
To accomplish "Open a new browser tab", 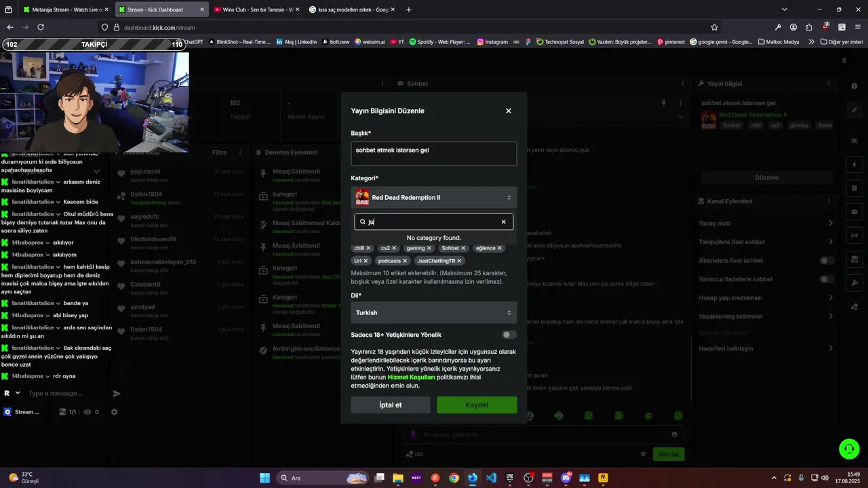I will pyautogui.click(x=408, y=9).
